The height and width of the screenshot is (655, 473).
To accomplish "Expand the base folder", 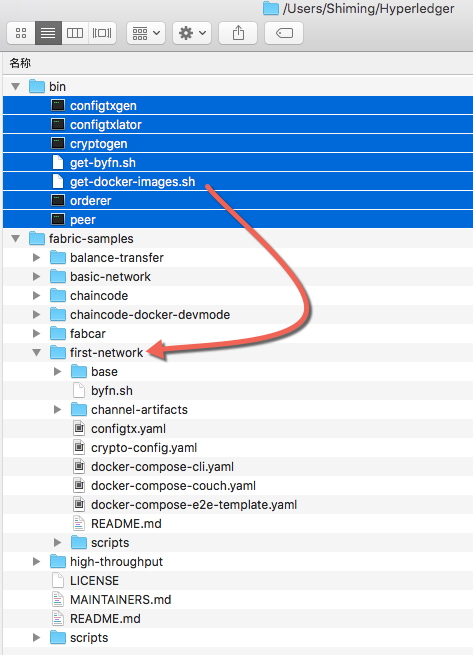I will point(58,372).
